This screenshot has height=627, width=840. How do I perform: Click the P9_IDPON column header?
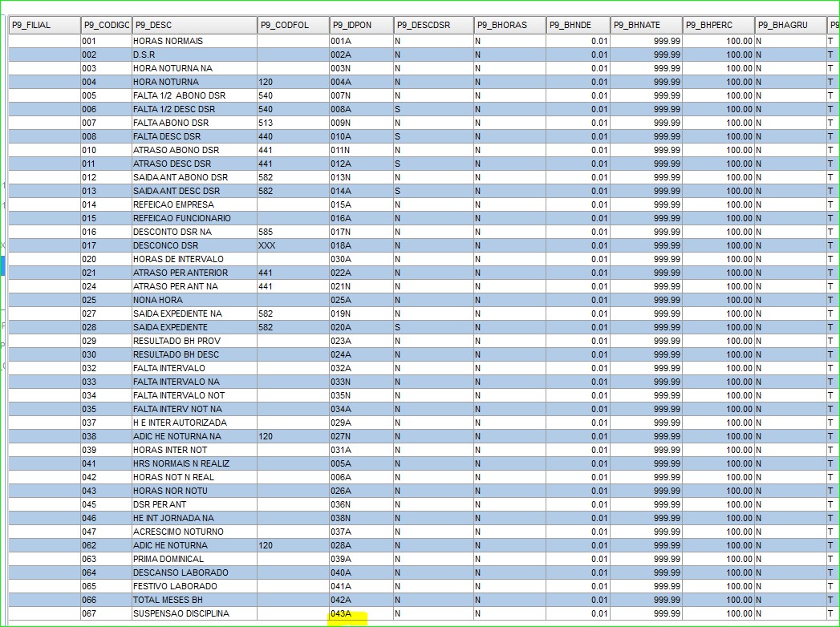(x=361, y=25)
